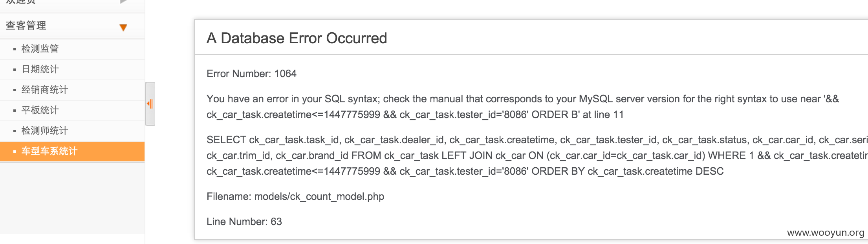The height and width of the screenshot is (244, 868).
Task: Collapse the 查客管理 section with orange arrow
Action: (x=123, y=27)
